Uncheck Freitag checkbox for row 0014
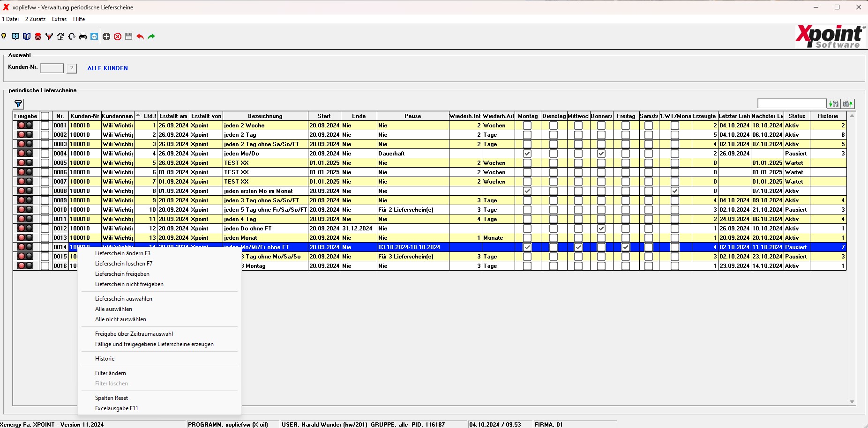 [626, 247]
